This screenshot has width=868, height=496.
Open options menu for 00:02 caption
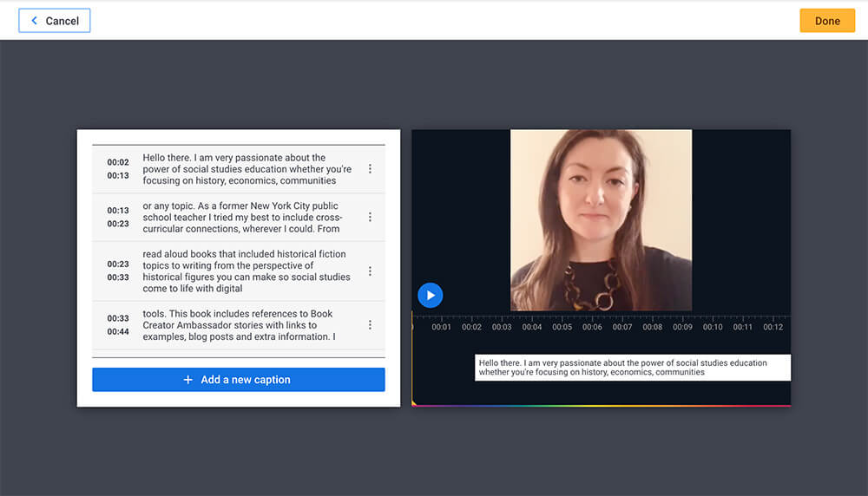pos(370,169)
